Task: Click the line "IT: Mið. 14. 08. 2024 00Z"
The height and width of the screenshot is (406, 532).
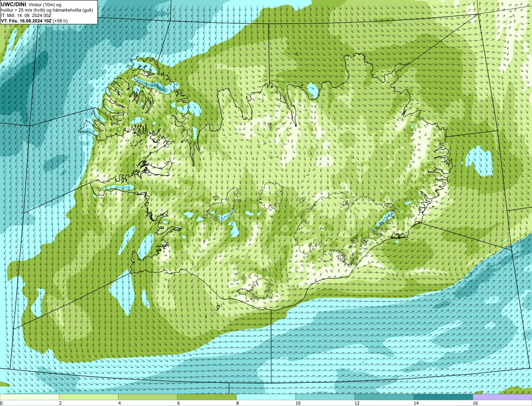Action: [26, 15]
